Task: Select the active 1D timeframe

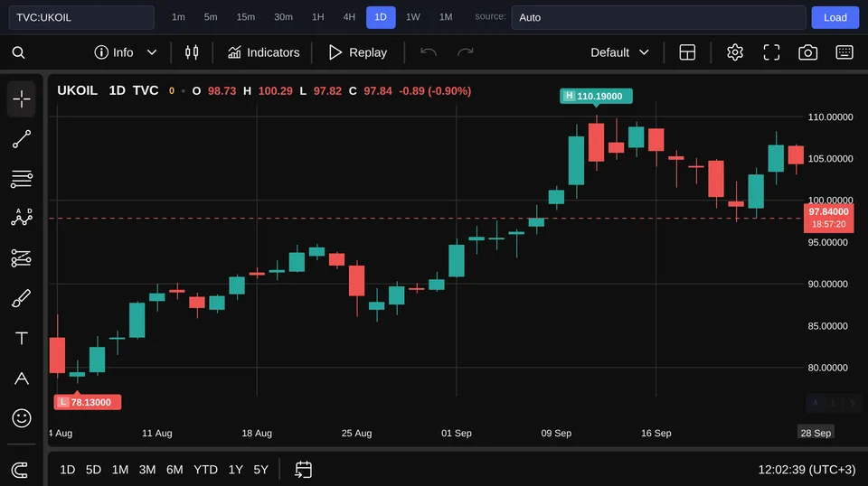Action: tap(381, 17)
